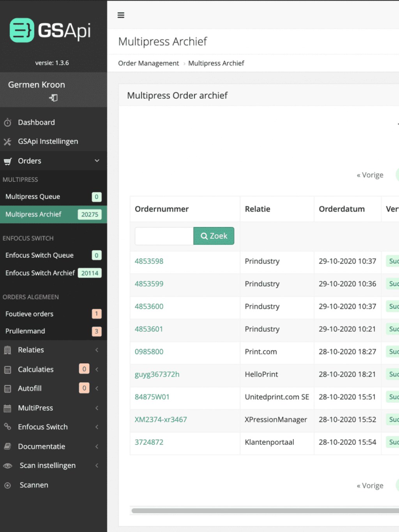The width and height of the screenshot is (399, 532).
Task: Sort by Ordernummer column header
Action: [162, 209]
